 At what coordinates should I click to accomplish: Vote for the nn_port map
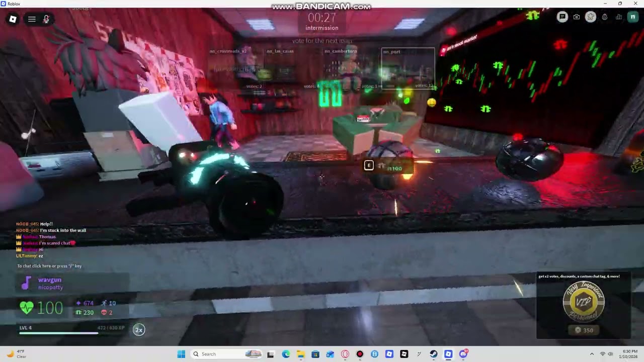408,69
